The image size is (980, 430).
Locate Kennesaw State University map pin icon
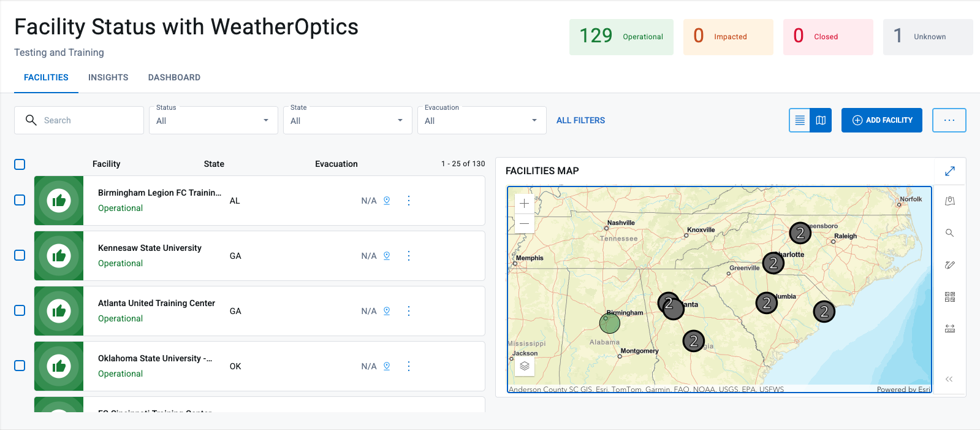(x=387, y=256)
